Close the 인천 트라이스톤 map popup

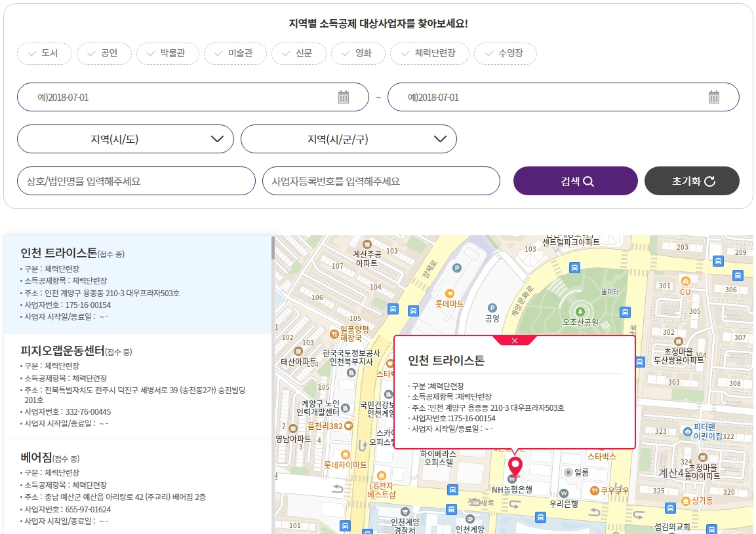515,340
